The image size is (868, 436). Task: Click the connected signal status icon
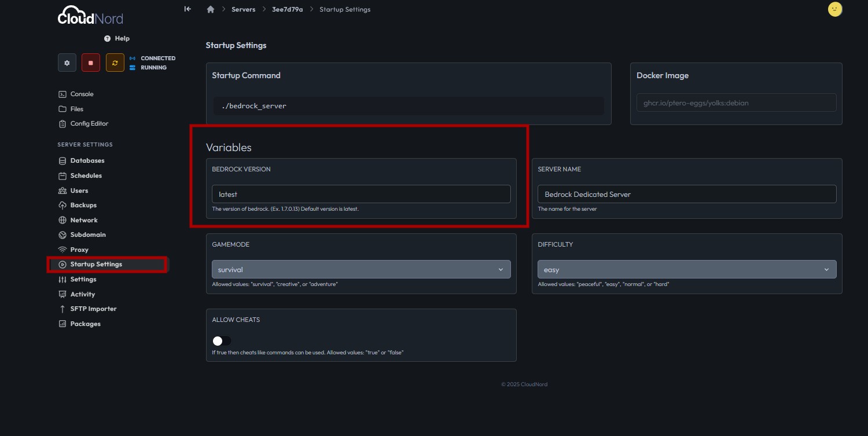(133, 58)
